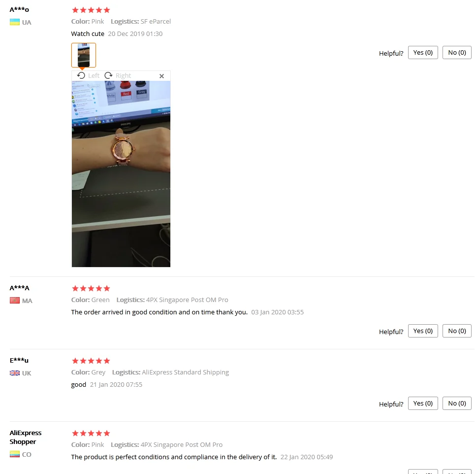Click the Ukraine flag icon next to UA
Viewport: 476px width, 474px height.
15,22
